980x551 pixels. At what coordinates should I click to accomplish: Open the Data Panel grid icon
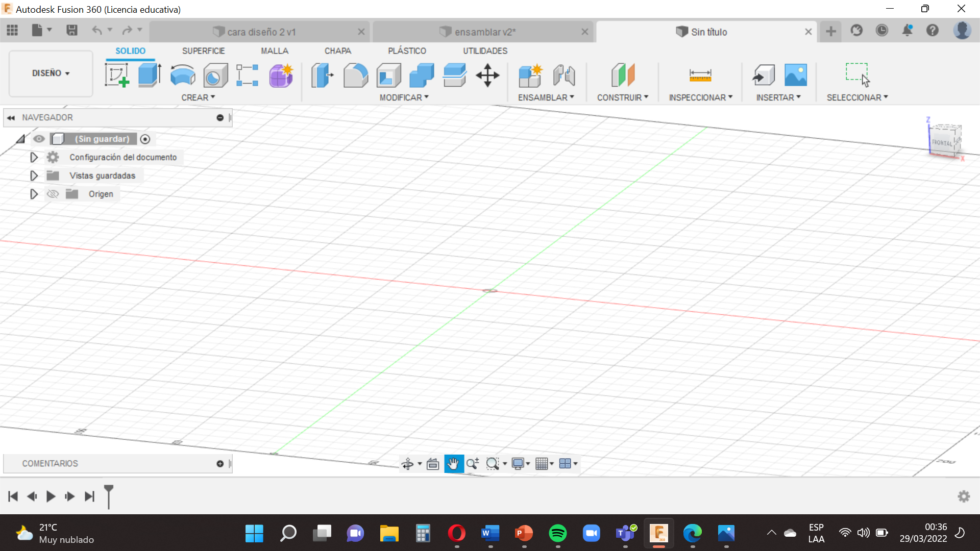[x=12, y=31]
